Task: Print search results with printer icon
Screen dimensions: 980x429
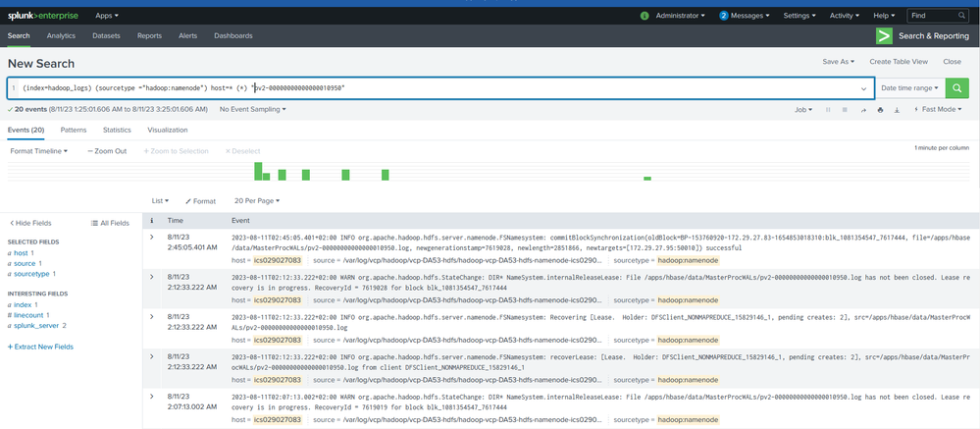Action: (x=880, y=109)
